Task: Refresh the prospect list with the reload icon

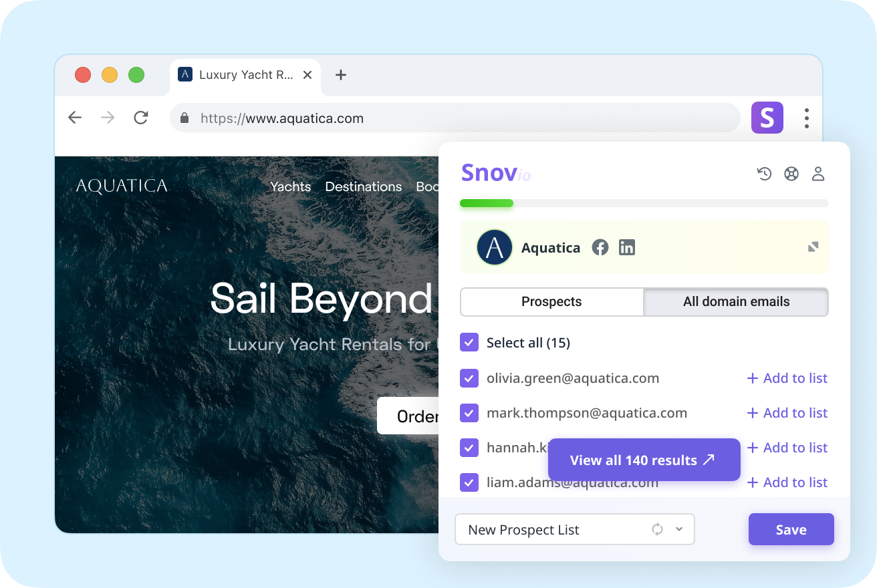Action: pos(657,529)
